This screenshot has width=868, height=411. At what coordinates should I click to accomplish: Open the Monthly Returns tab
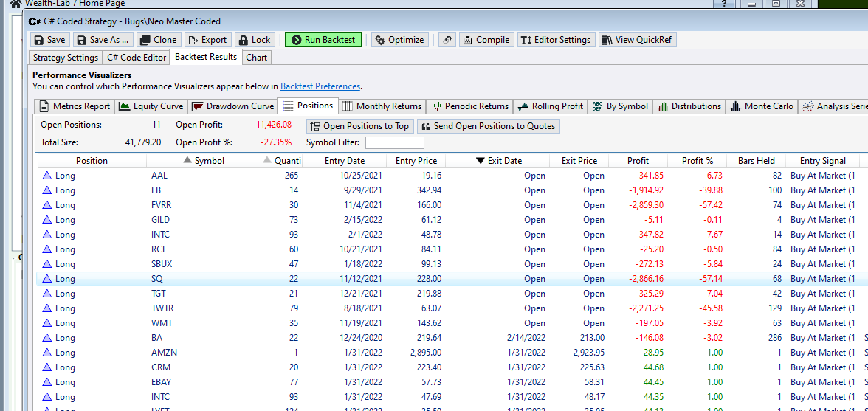382,106
